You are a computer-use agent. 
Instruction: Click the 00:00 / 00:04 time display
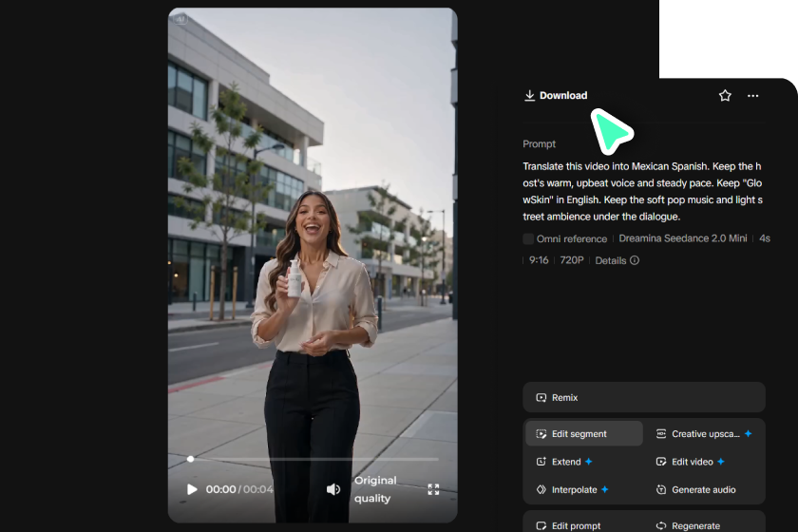click(x=239, y=489)
